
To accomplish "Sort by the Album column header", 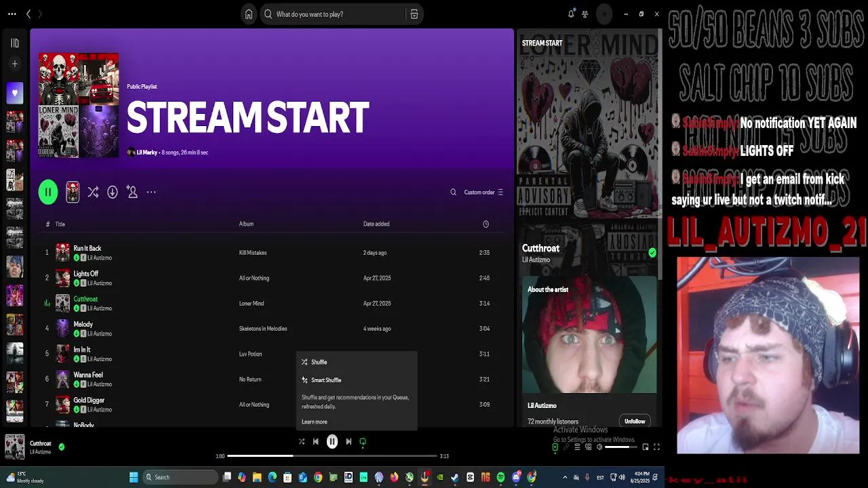I will pyautogui.click(x=246, y=224).
